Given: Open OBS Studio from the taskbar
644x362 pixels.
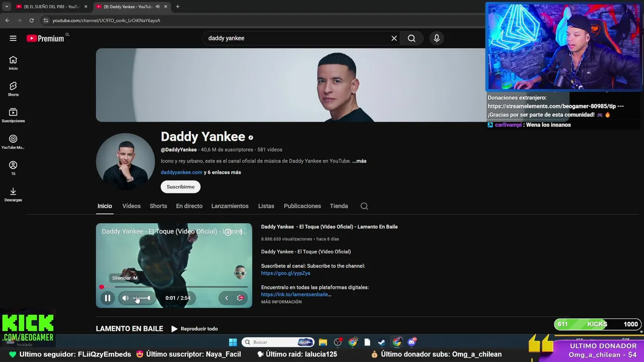Looking at the screenshot, I should coord(338,342).
